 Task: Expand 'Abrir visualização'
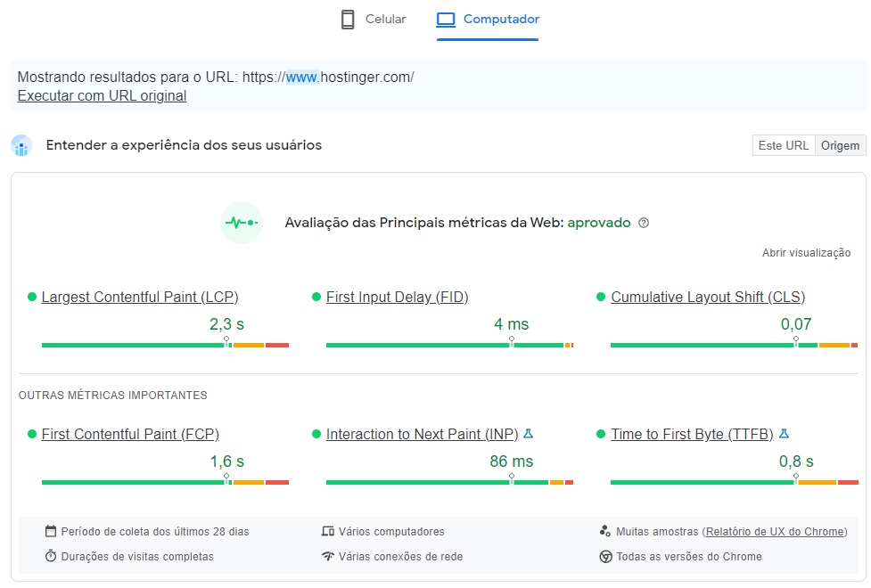tap(805, 252)
